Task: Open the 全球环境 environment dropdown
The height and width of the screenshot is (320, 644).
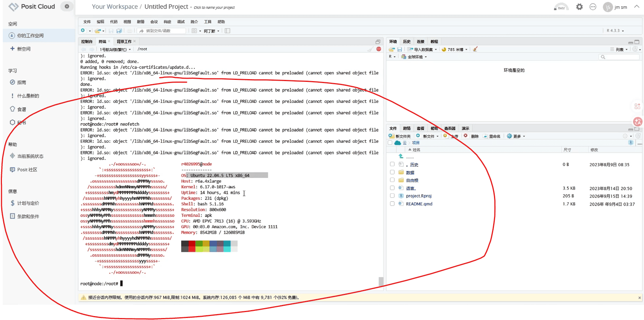Action: coord(414,57)
